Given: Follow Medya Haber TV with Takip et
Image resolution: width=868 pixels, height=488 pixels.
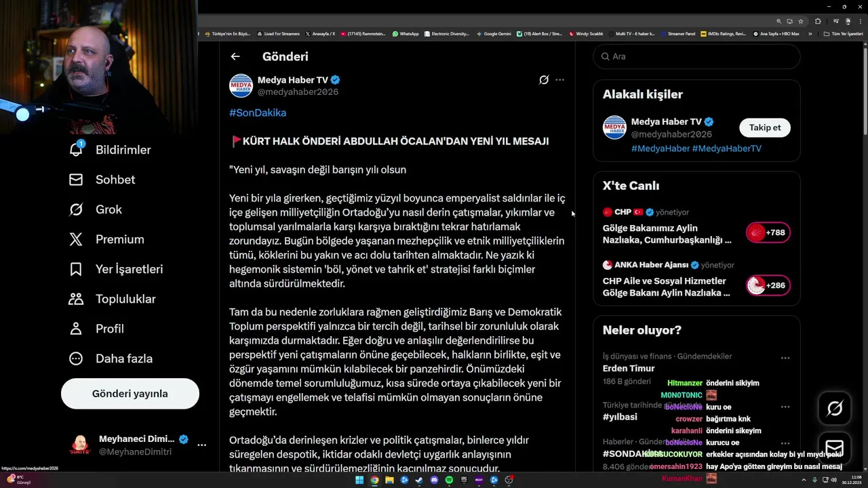Looking at the screenshot, I should (x=765, y=127).
